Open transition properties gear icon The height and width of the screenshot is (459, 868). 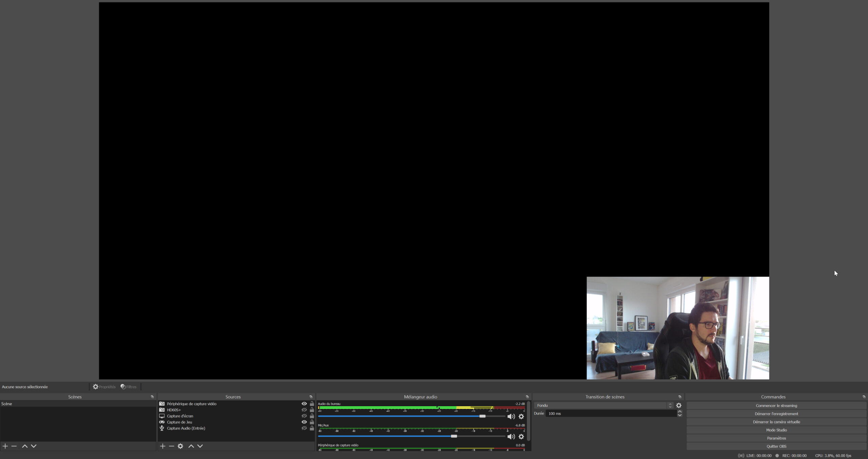click(678, 405)
